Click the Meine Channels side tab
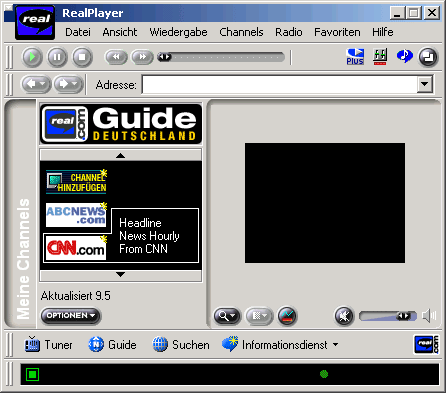This screenshot has height=393, width=446. tap(23, 259)
